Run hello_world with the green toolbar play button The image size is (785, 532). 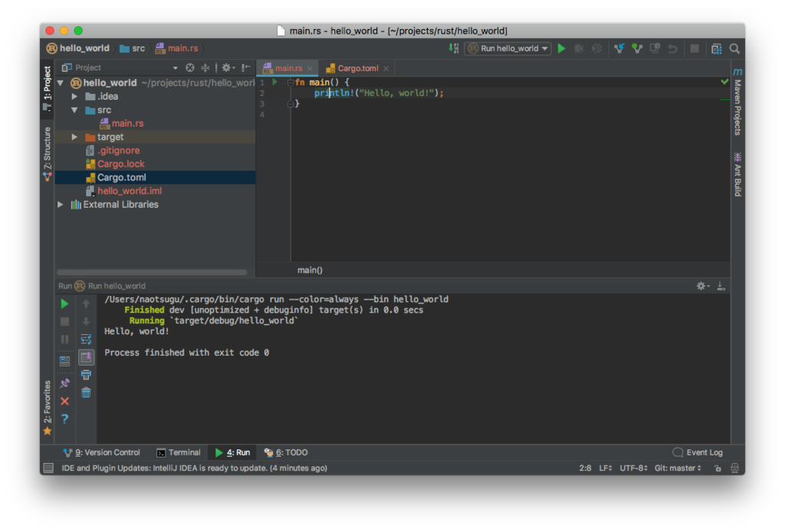point(562,48)
